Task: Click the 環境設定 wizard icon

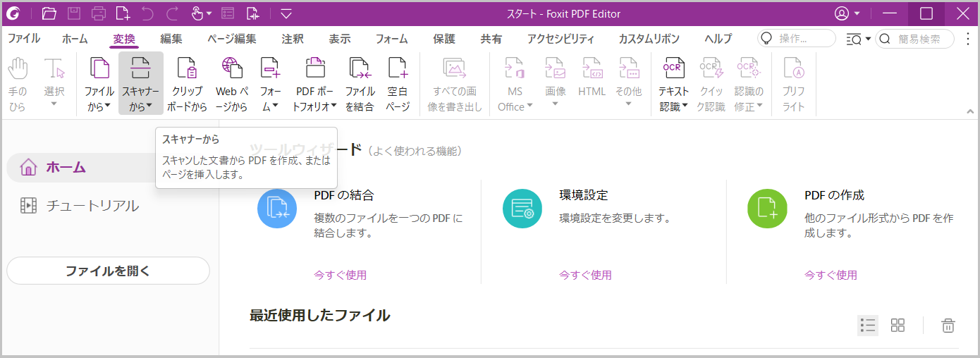Action: coord(522,209)
